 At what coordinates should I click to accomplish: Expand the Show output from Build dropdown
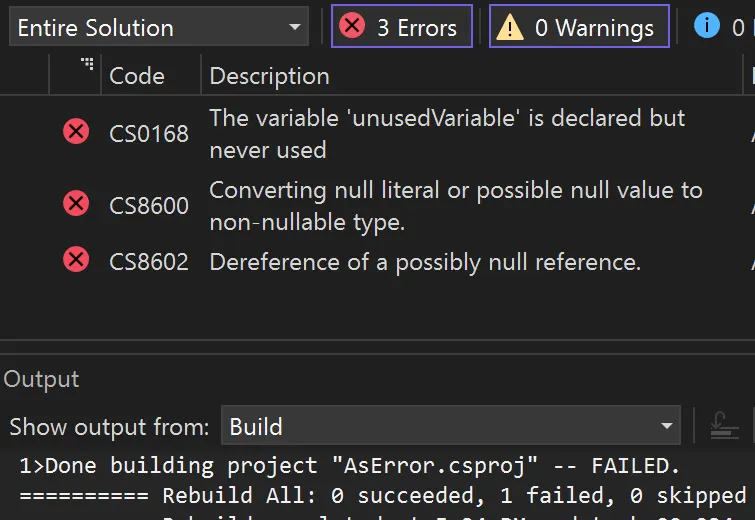click(x=451, y=426)
